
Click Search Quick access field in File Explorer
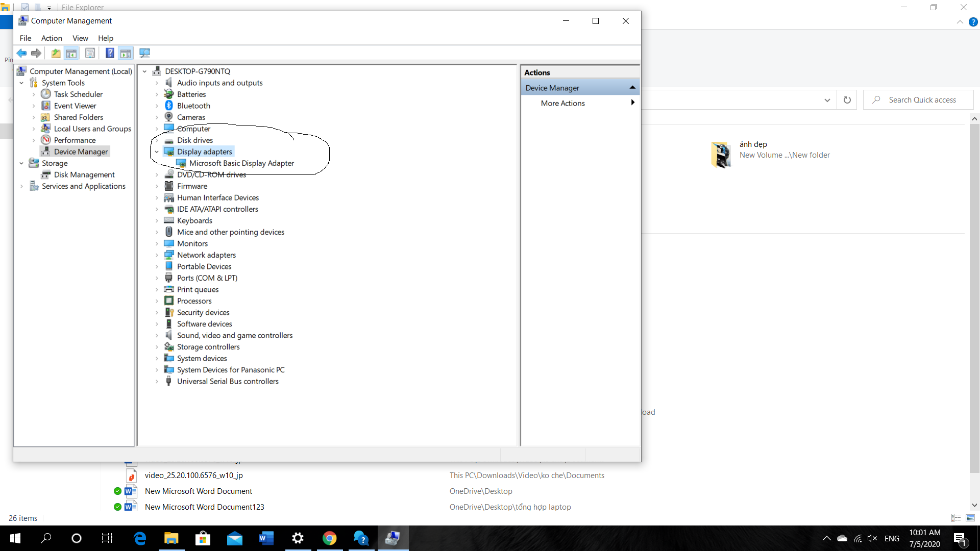pyautogui.click(x=919, y=100)
